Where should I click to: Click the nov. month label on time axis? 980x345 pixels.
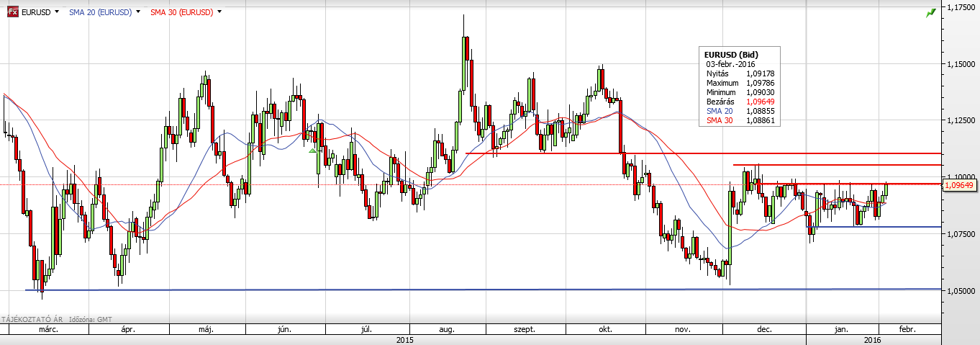pyautogui.click(x=683, y=329)
